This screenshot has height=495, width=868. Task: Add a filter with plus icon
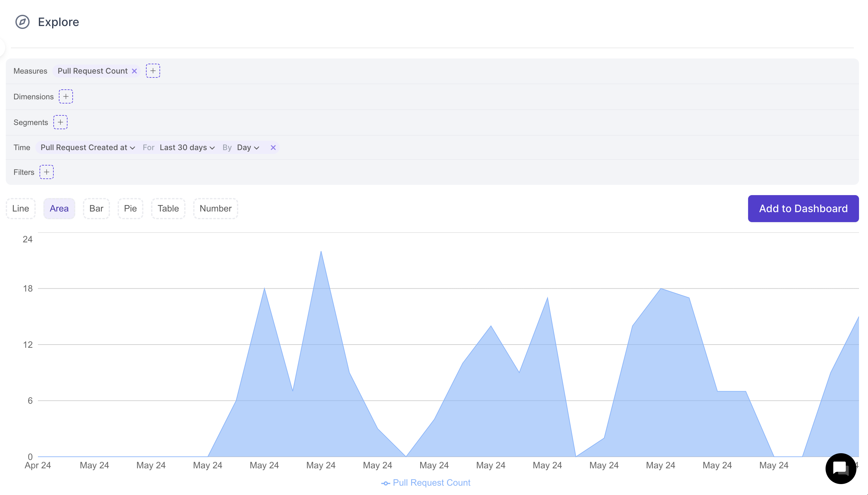(x=47, y=172)
